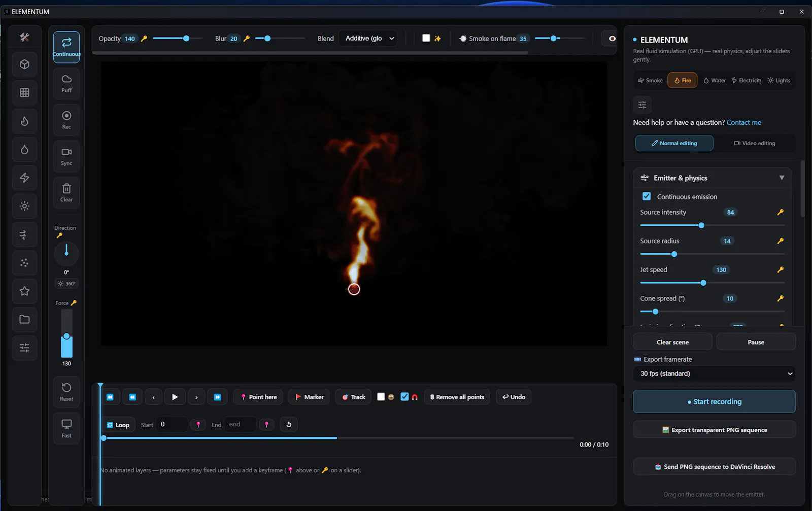812x511 pixels.
Task: Toggle the sparkle effect checkbox in top bar
Action: click(426, 38)
